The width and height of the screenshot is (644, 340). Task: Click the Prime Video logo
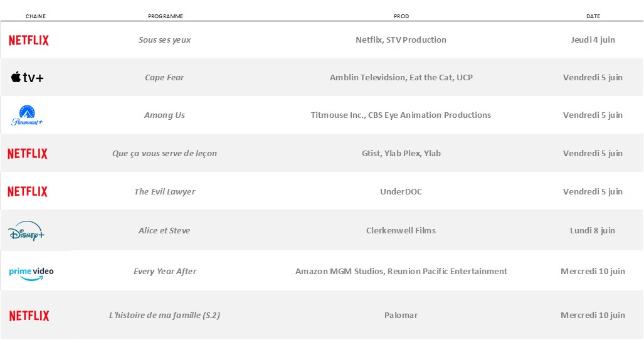(x=31, y=274)
